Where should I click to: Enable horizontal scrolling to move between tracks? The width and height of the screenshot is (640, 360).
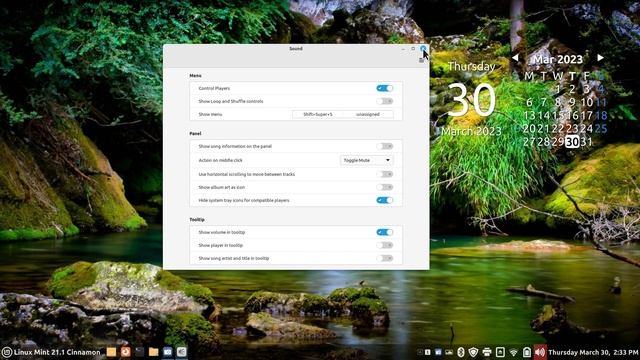pyautogui.click(x=384, y=174)
